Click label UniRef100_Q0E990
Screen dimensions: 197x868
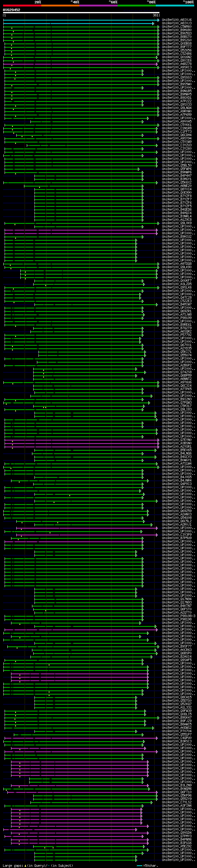[x=177, y=192]
